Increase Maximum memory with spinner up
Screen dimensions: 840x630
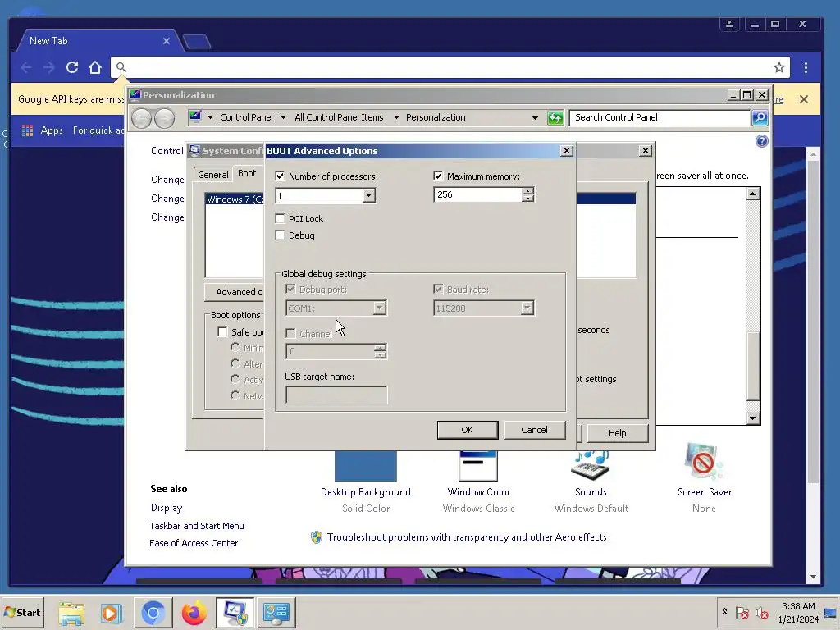point(527,190)
